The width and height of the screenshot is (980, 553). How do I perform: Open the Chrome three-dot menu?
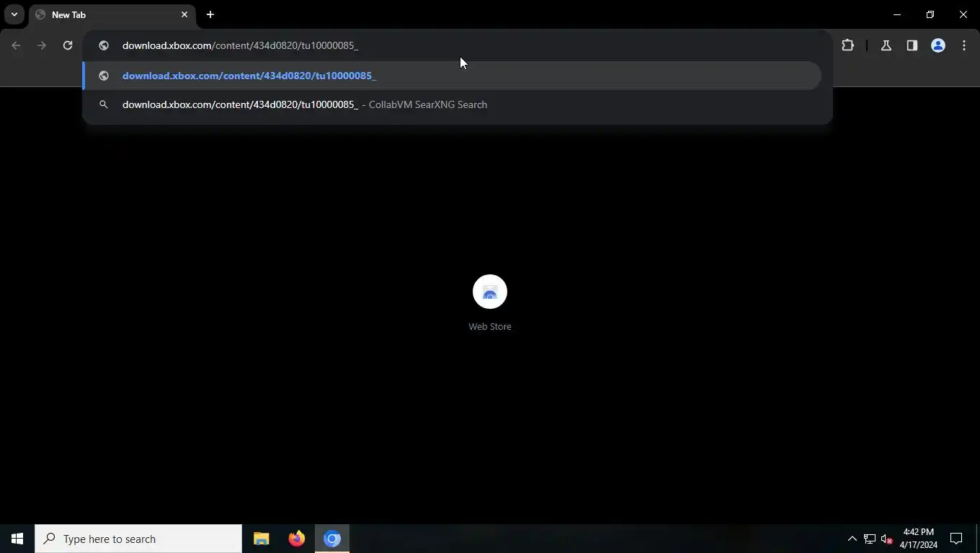tap(964, 45)
